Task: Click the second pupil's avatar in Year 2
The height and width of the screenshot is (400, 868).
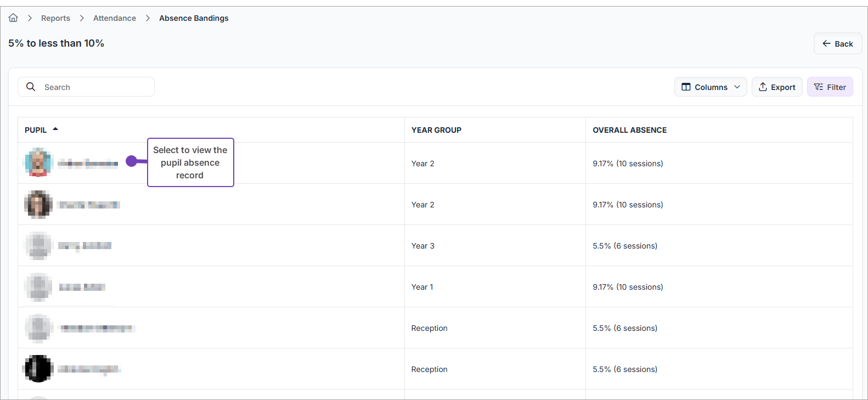Action: [x=38, y=204]
